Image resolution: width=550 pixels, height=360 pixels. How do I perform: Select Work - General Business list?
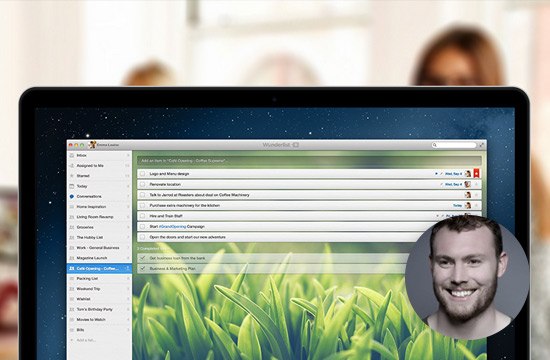pos(99,248)
